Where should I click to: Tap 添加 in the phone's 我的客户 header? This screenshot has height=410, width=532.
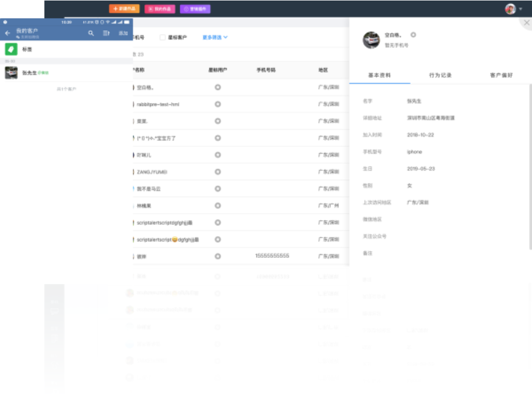[123, 33]
